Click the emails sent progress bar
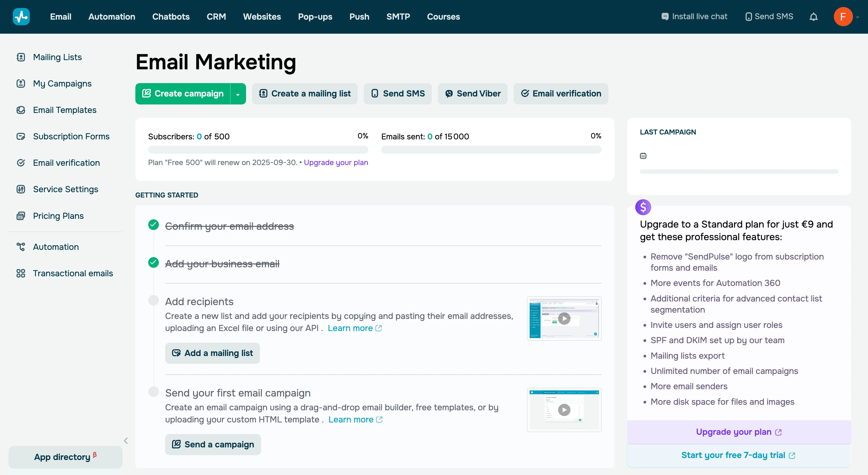868x475 pixels. (491, 150)
